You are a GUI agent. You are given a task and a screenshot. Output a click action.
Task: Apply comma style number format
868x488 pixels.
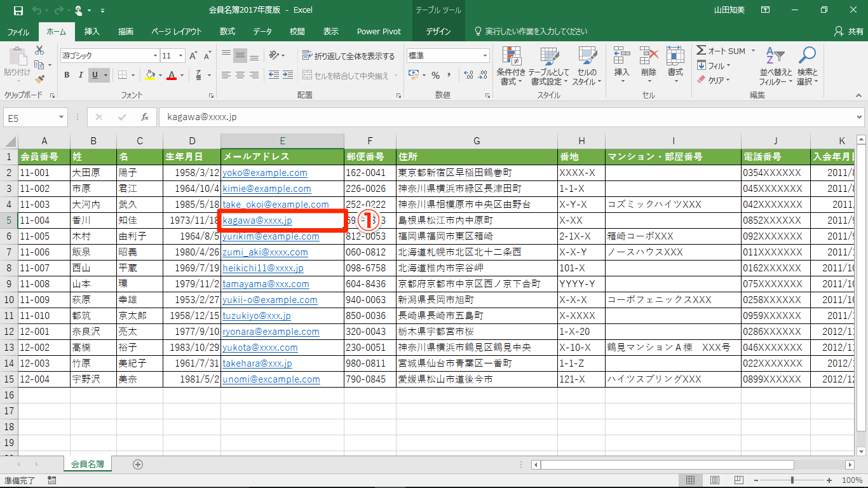point(451,75)
